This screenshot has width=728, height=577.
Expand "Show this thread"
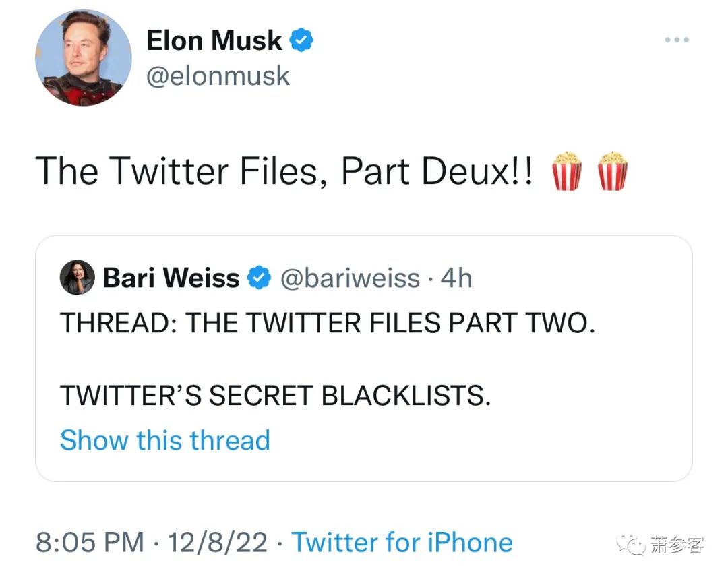(165, 440)
